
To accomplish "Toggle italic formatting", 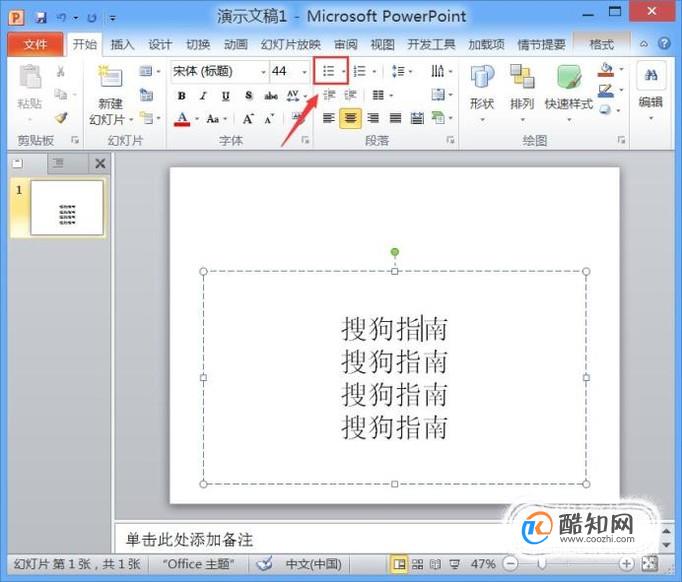I will 203,96.
